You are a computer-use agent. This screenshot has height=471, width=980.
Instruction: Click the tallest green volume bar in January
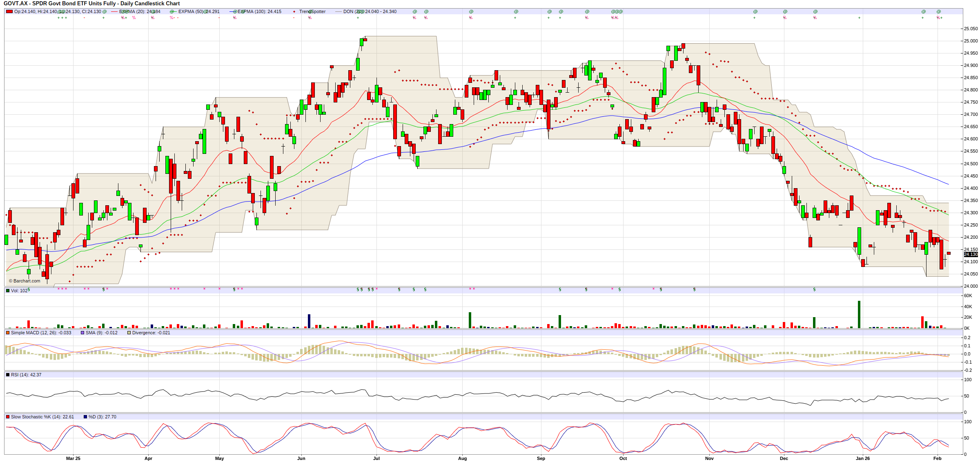click(859, 314)
